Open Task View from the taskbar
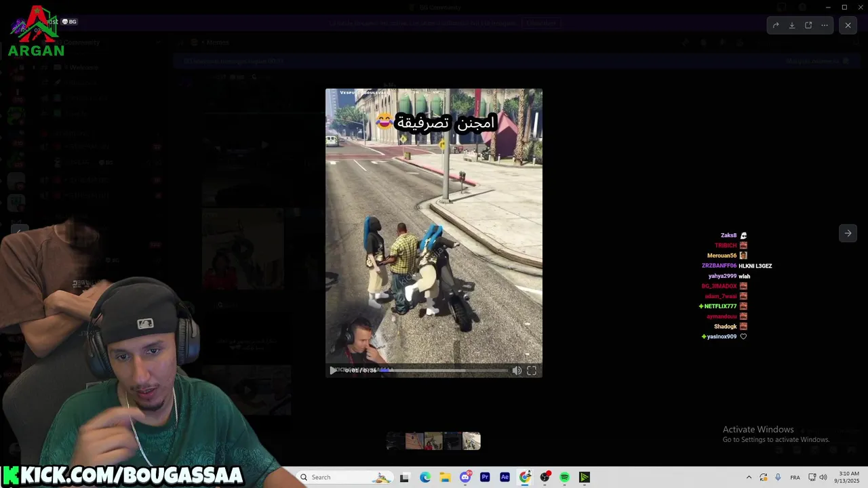The height and width of the screenshot is (488, 868). (404, 477)
